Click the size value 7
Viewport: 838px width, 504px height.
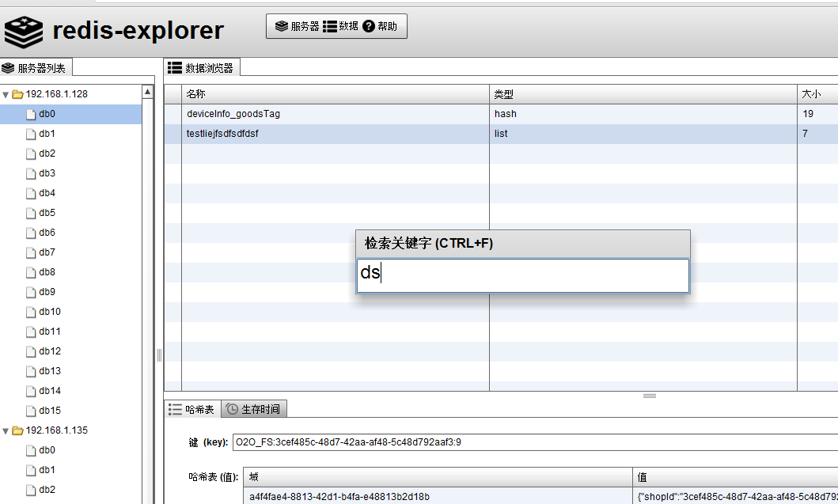[805, 134]
